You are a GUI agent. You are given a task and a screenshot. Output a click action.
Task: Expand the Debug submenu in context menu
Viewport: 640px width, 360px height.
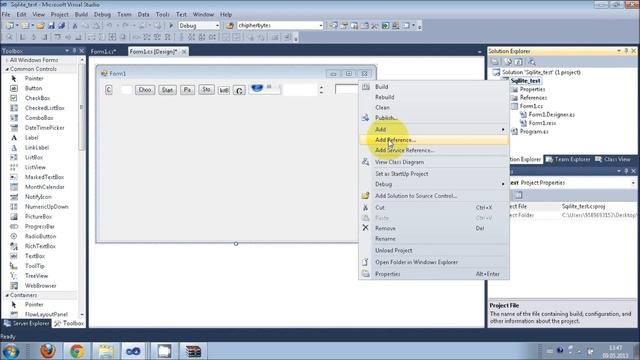point(433,184)
